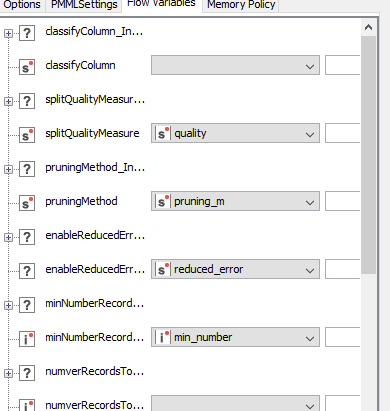390x411 pixels.
Task: Click the question mark icon for splitQualityMeasur…
Action: [x=27, y=101]
